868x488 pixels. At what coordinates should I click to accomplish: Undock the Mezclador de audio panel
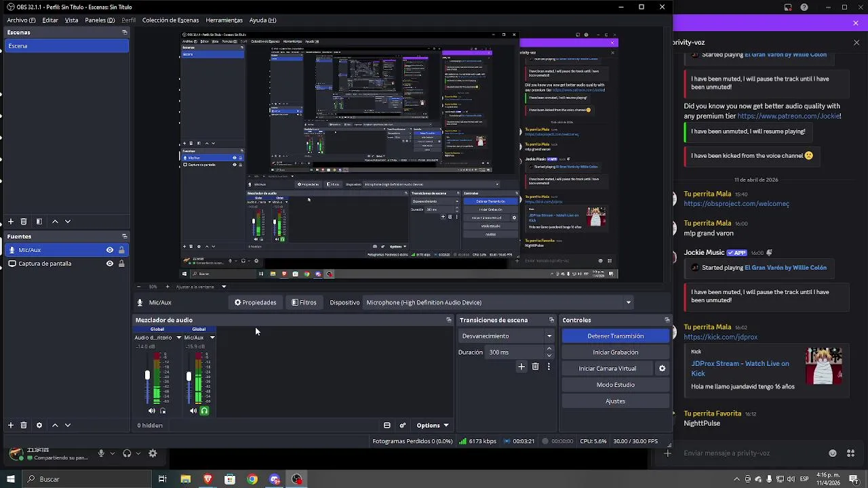pos(448,320)
